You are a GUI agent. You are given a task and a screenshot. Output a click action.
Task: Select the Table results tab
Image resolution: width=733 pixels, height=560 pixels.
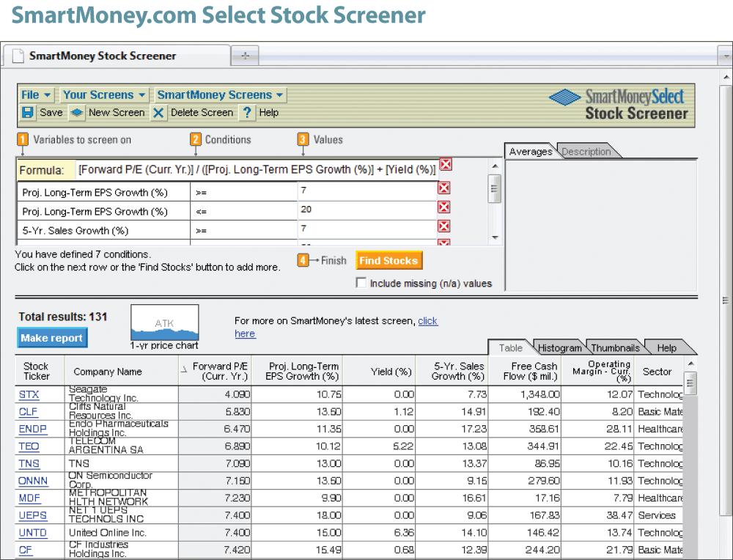point(510,347)
